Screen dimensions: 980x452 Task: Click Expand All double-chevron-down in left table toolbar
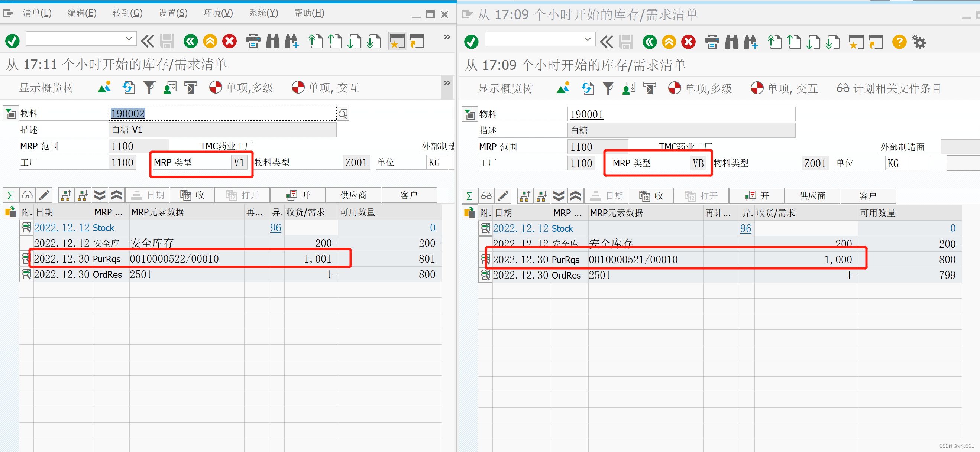coord(100,195)
